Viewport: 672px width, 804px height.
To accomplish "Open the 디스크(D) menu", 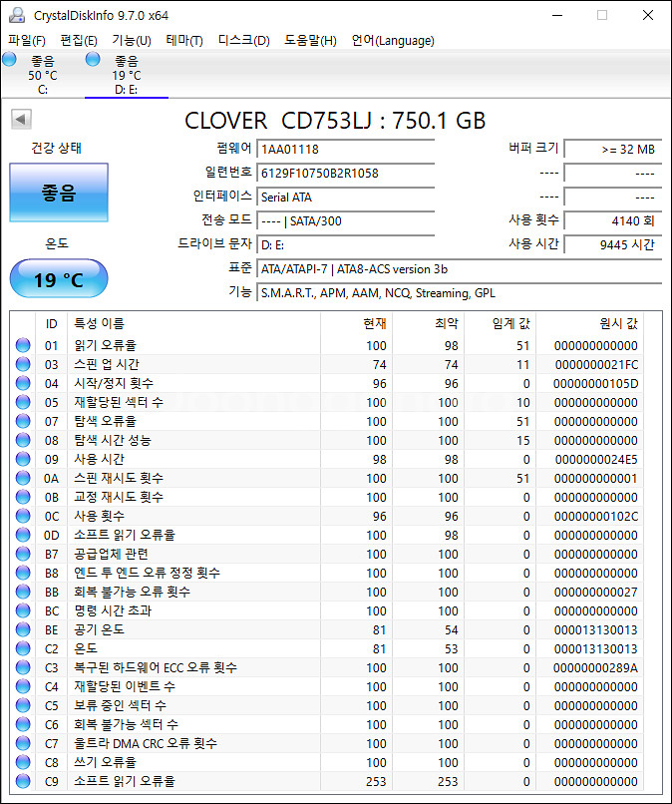I will click(244, 41).
